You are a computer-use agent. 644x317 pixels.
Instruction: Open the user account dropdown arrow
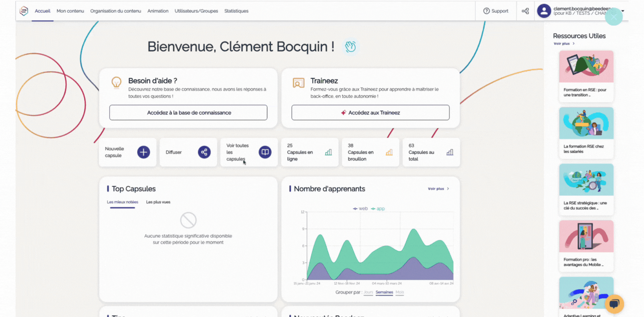pyautogui.click(x=623, y=11)
